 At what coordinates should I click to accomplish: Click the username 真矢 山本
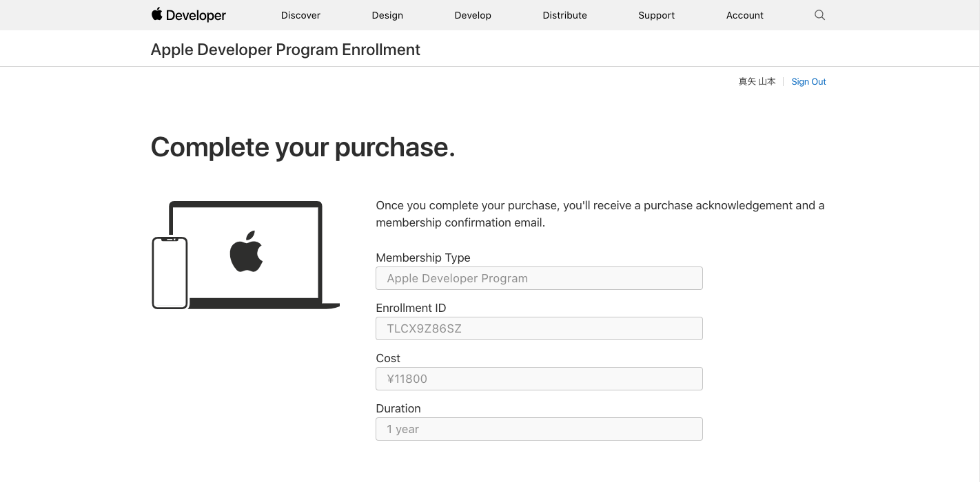pyautogui.click(x=757, y=81)
